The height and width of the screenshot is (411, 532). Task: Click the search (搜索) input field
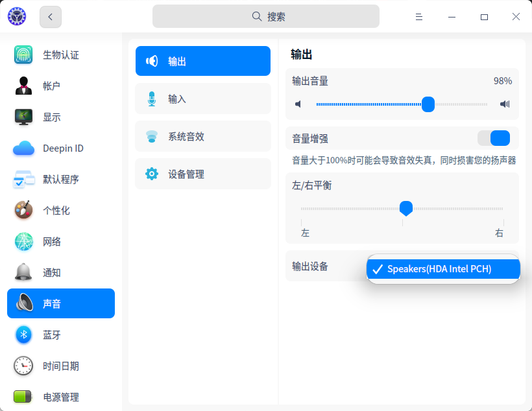click(x=266, y=17)
